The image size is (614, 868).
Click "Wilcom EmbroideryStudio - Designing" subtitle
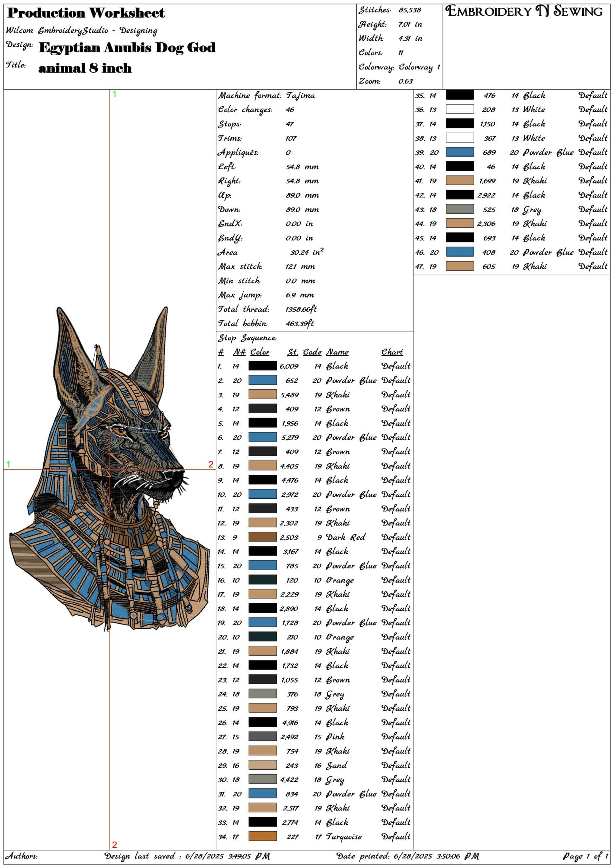82,30
